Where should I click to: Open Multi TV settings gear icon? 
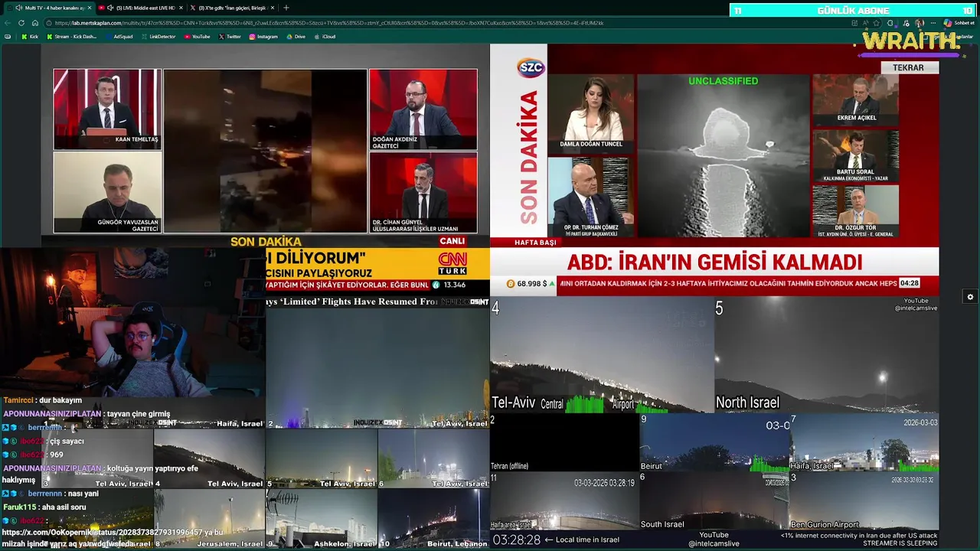pyautogui.click(x=970, y=297)
